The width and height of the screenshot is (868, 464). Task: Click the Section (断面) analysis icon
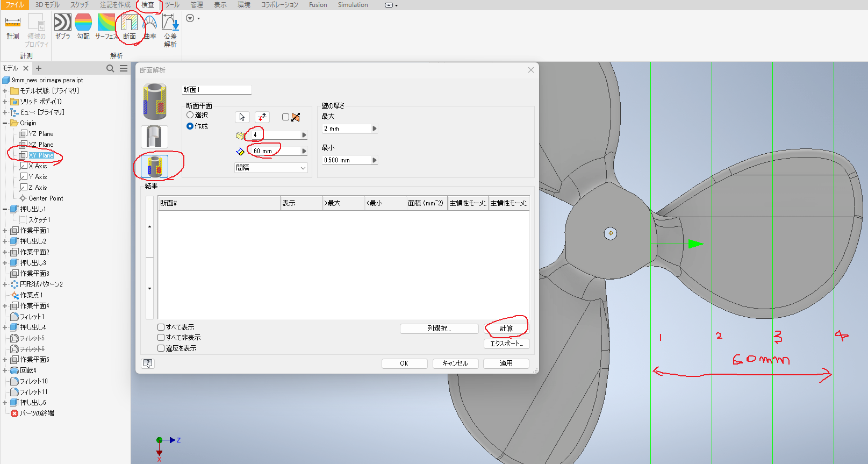(130, 27)
